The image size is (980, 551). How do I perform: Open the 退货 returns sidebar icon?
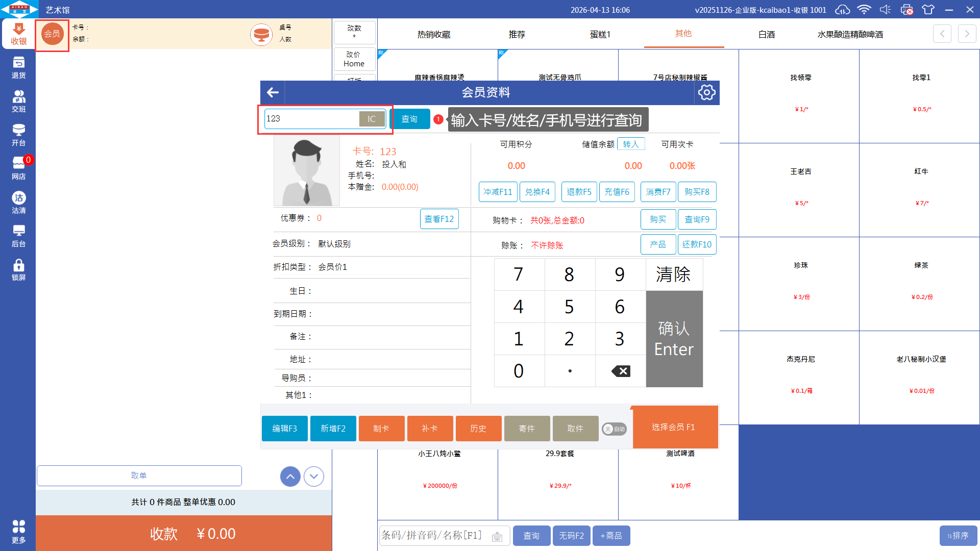coord(18,68)
